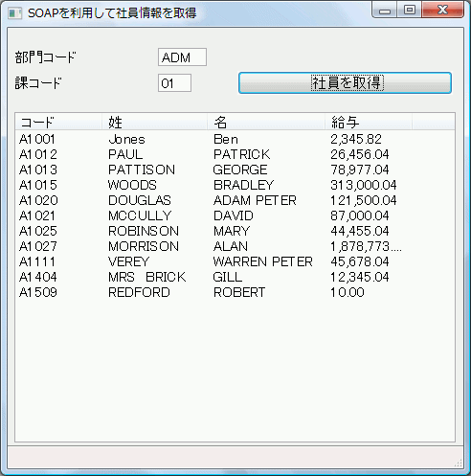This screenshot has width=471, height=476.
Task: Click the application icon in the title bar
Action: coord(14,13)
